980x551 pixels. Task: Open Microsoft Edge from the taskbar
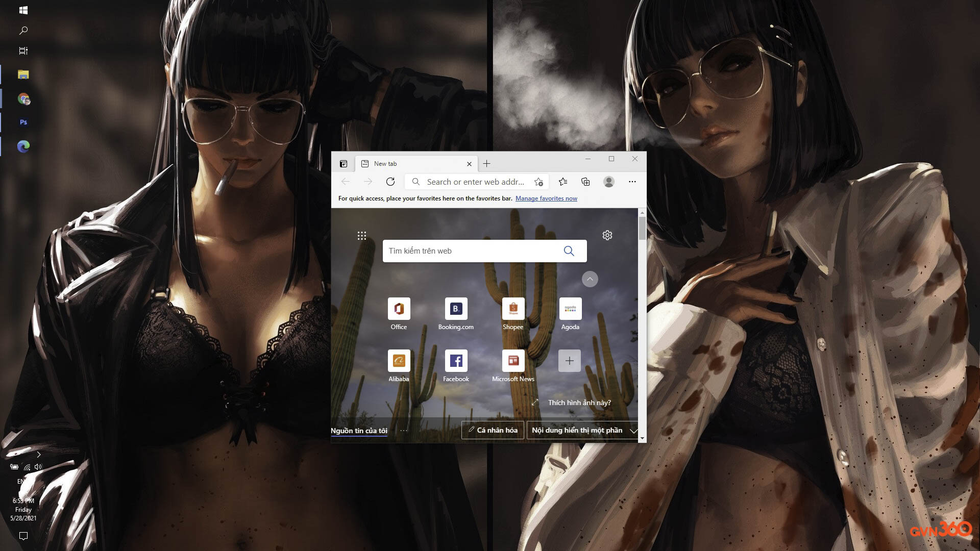(23, 146)
